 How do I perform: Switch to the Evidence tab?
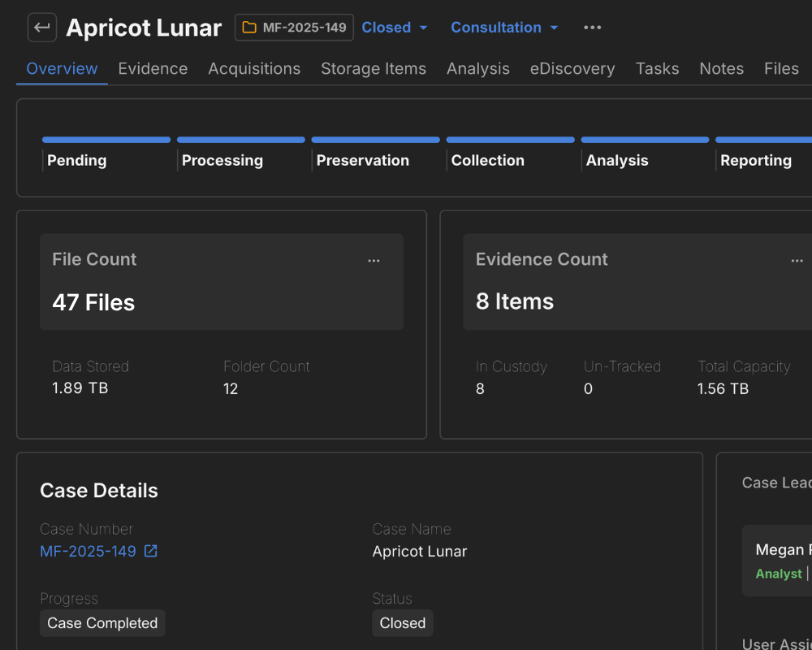(x=153, y=68)
